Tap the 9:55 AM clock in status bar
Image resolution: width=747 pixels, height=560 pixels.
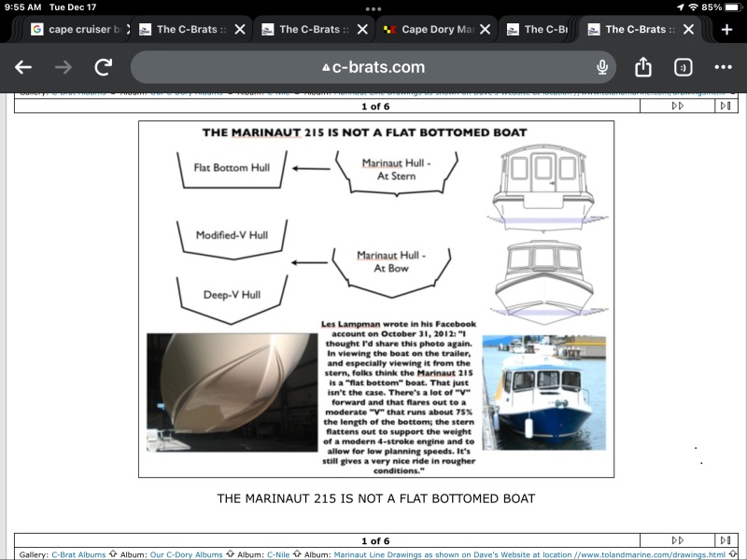(22, 7)
